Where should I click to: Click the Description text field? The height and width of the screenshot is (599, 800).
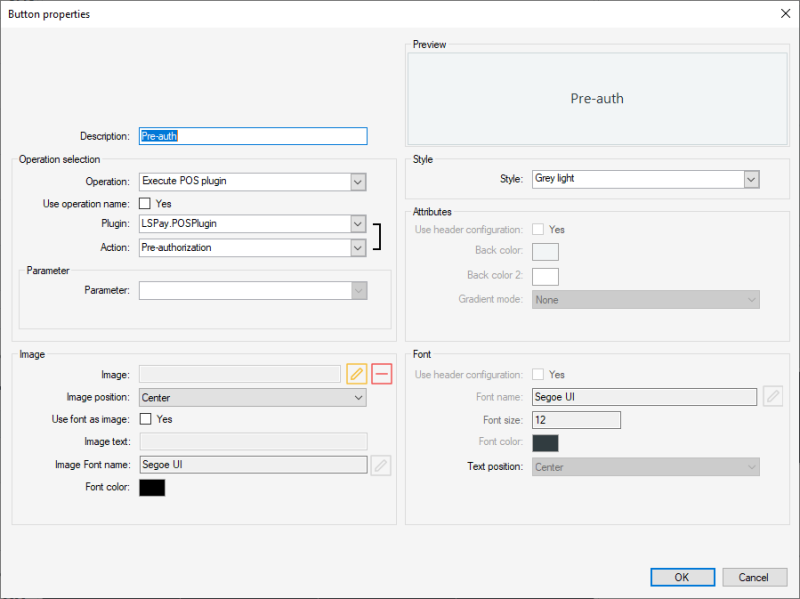253,136
